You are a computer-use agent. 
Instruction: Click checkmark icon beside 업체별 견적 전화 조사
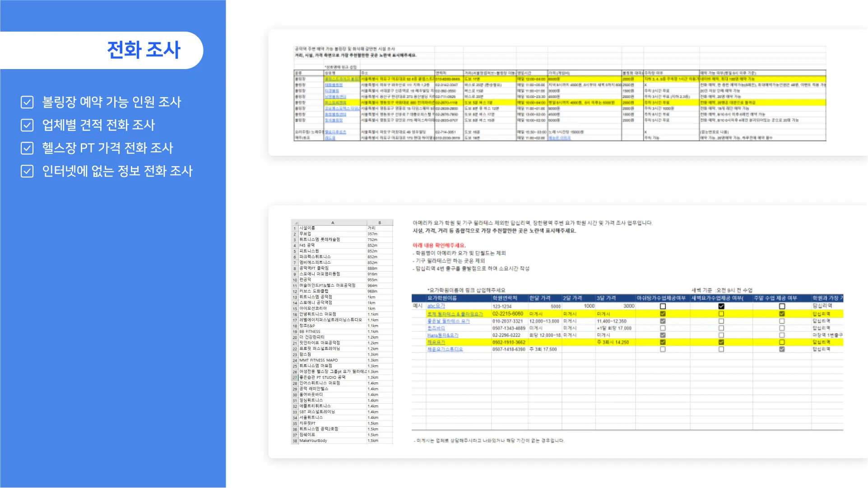click(27, 125)
